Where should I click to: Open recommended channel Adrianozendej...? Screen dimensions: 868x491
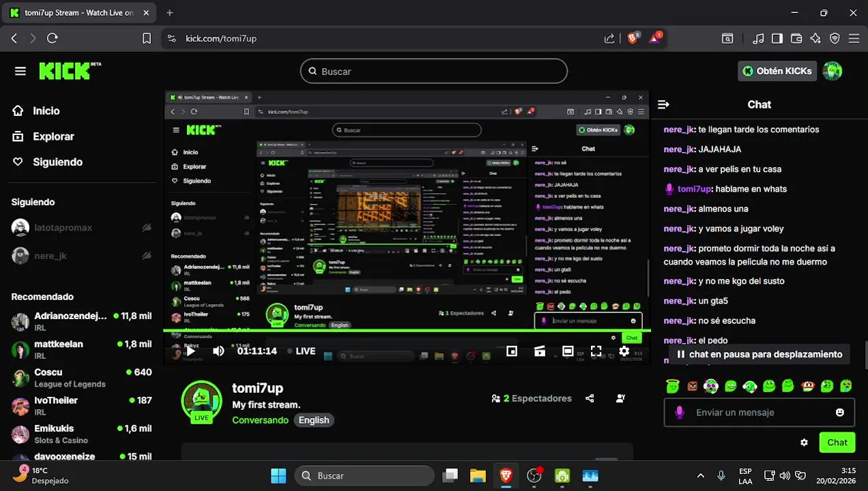click(x=81, y=321)
